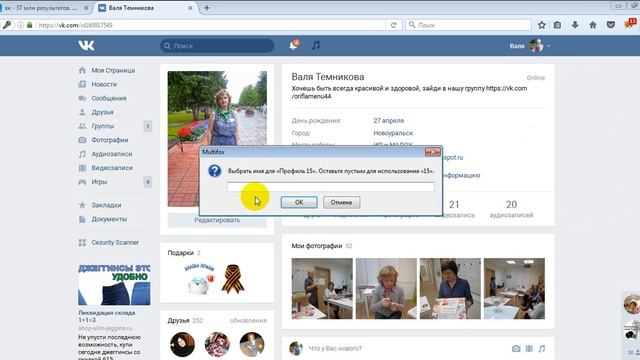Open the third photo in Мои фотографии
Viewport: 640px width, 360px height.
450,288
